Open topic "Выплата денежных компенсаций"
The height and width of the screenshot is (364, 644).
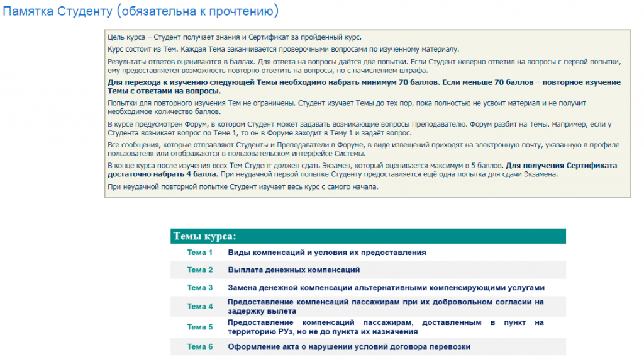[294, 270]
